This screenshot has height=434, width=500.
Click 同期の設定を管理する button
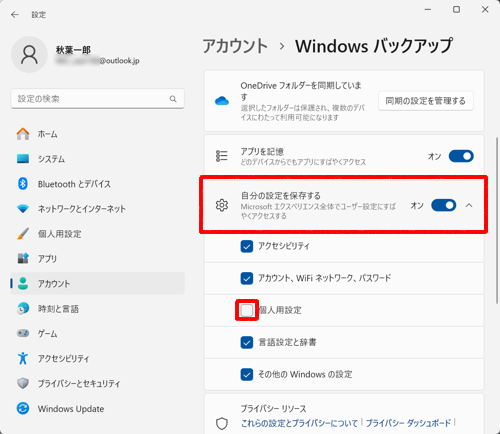click(425, 101)
